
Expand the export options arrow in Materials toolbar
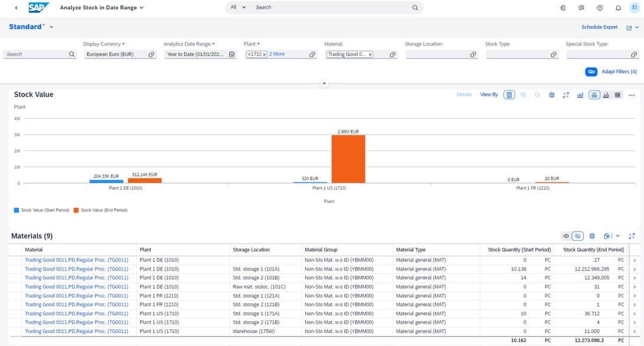pyautogui.click(x=617, y=236)
